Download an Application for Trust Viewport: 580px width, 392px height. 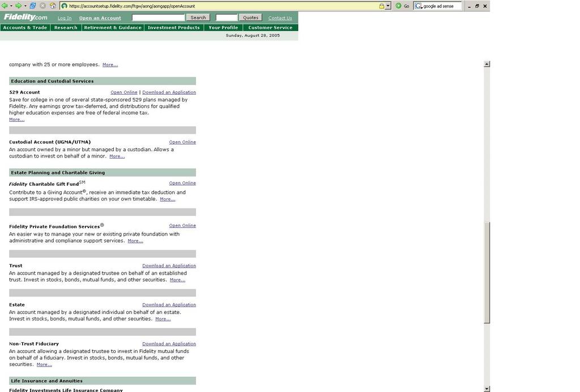[x=169, y=266]
